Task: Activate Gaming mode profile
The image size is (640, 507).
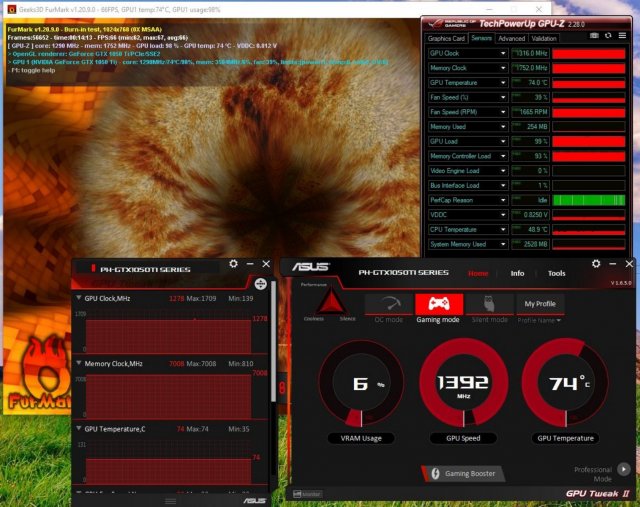Action: click(438, 305)
